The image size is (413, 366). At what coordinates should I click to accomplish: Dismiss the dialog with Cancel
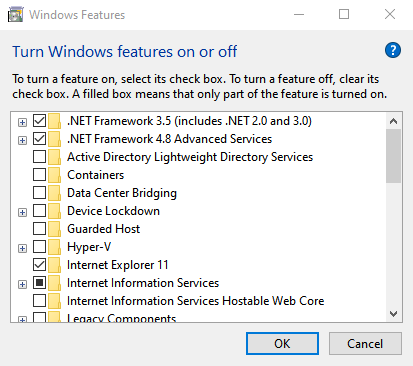pos(365,343)
